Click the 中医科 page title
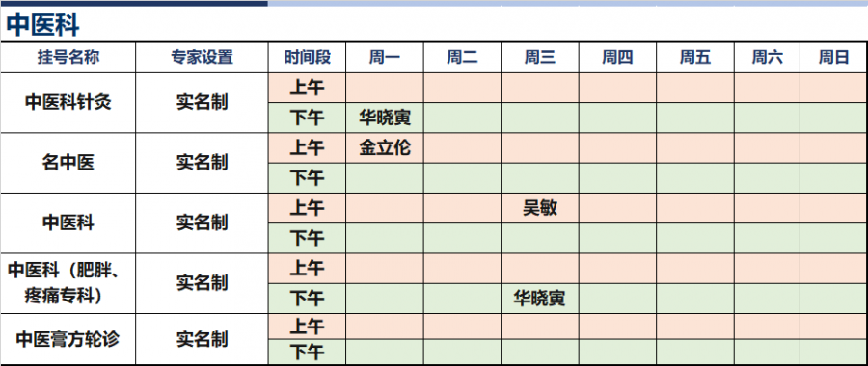The height and width of the screenshot is (366, 868). click(x=43, y=25)
